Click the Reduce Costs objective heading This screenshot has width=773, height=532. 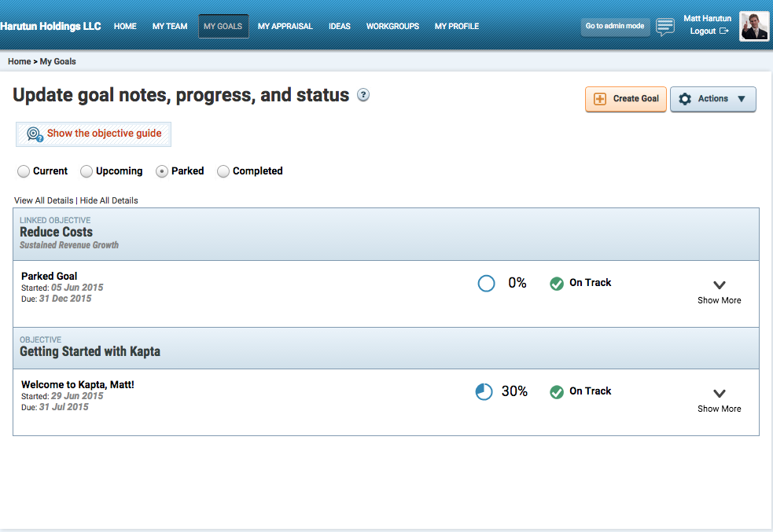pos(56,232)
